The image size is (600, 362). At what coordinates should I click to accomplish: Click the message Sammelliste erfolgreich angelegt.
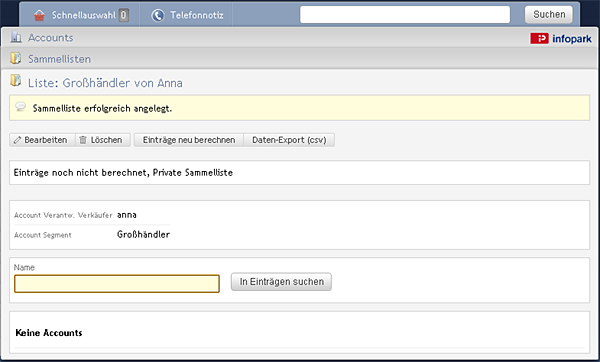(x=102, y=109)
